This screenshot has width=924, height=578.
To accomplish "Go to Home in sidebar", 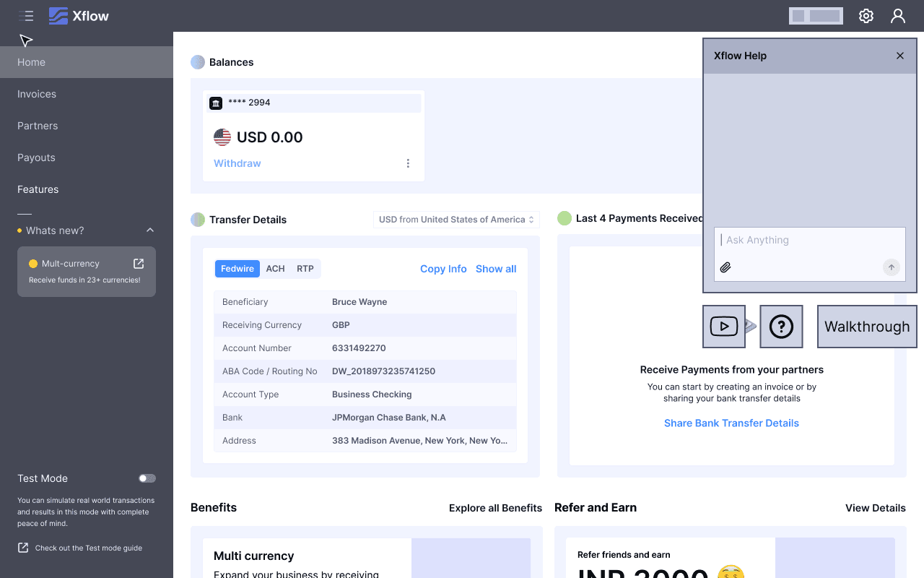I will point(87,62).
